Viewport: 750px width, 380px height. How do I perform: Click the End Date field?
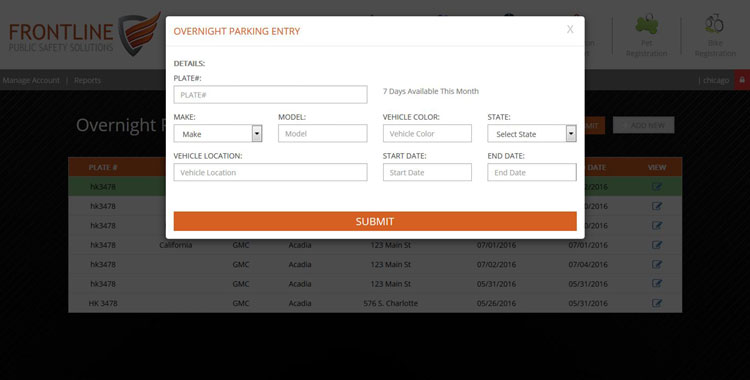[x=532, y=172]
